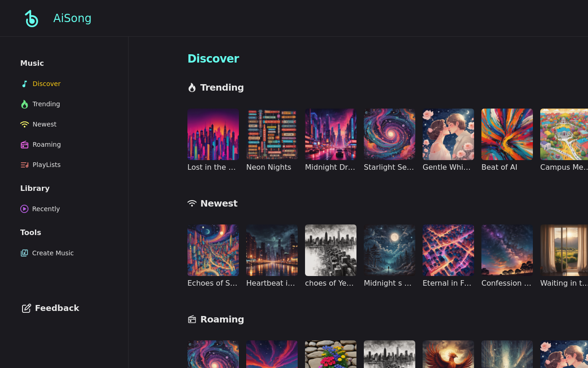Open the Roaming section heading

[222, 319]
